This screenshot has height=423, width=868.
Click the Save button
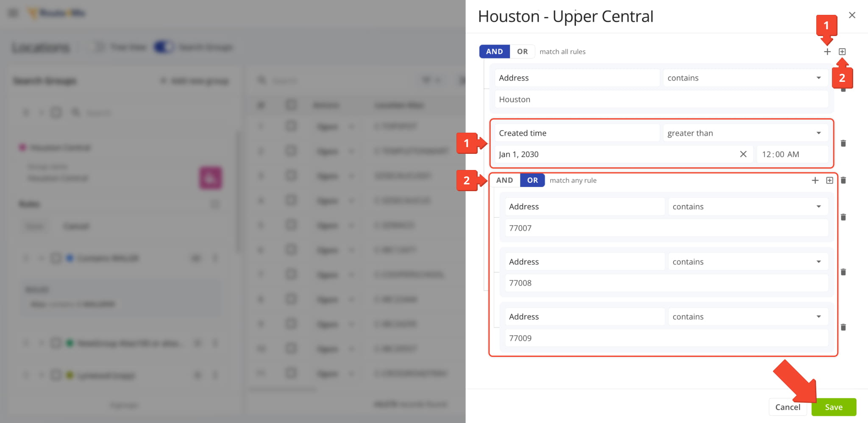834,407
